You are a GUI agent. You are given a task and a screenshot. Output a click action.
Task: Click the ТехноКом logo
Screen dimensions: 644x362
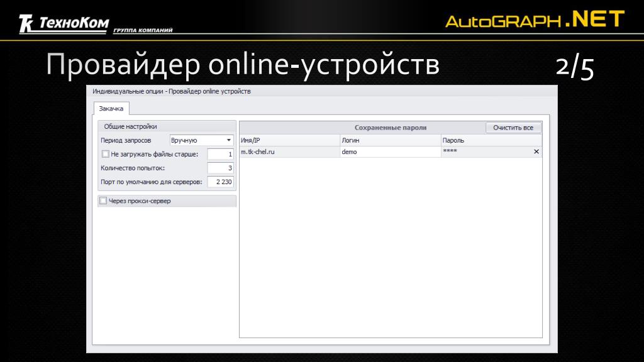pyautogui.click(x=64, y=23)
